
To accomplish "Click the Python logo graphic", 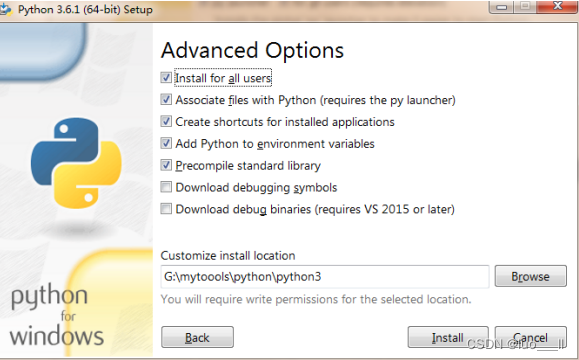I will coord(76,162).
